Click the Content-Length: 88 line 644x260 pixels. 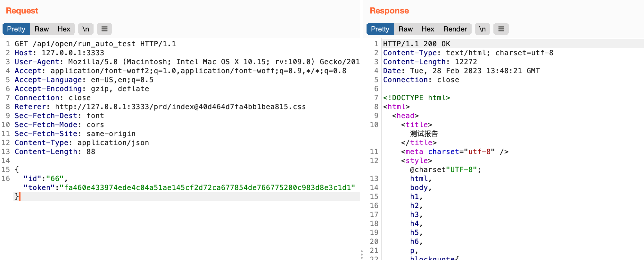(x=55, y=152)
